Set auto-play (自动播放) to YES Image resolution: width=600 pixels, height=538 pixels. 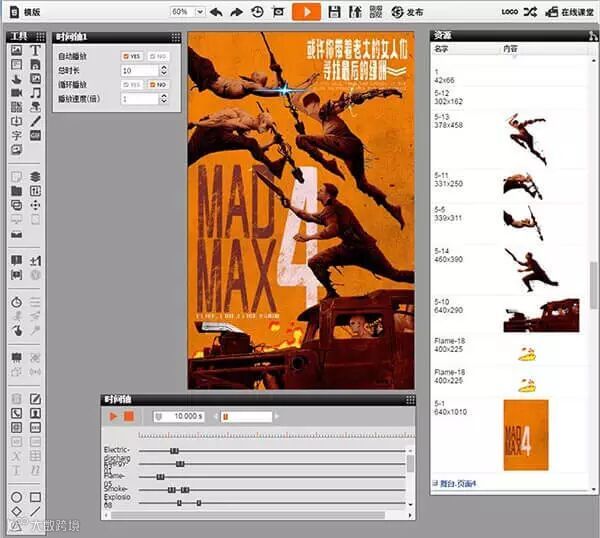pos(132,56)
